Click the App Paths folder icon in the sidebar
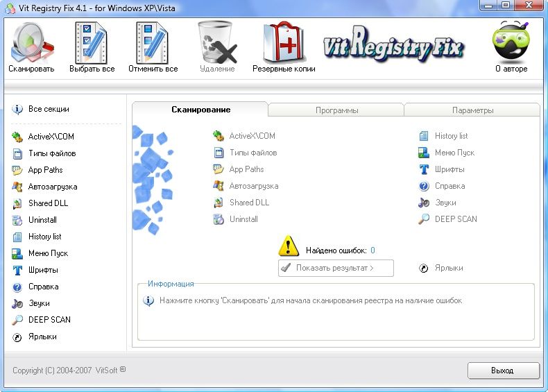Screen dimensions: 548x392 click(17, 170)
